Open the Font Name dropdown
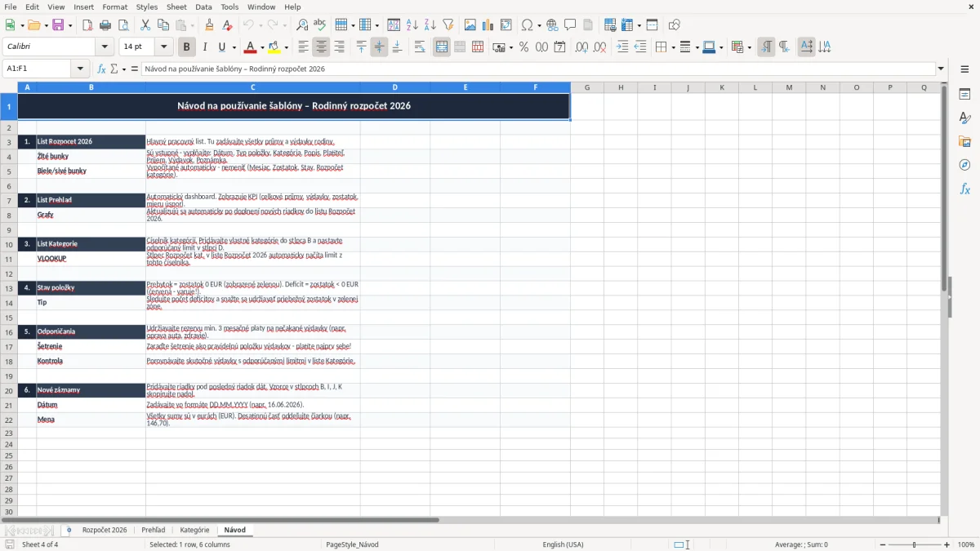The width and height of the screenshot is (980, 551). point(105,47)
